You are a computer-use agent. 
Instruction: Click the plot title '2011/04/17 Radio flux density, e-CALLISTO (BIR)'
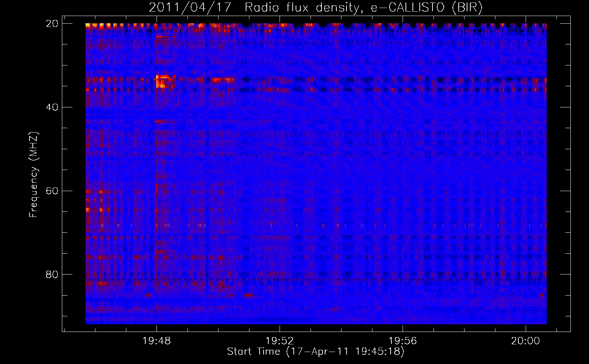[316, 8]
